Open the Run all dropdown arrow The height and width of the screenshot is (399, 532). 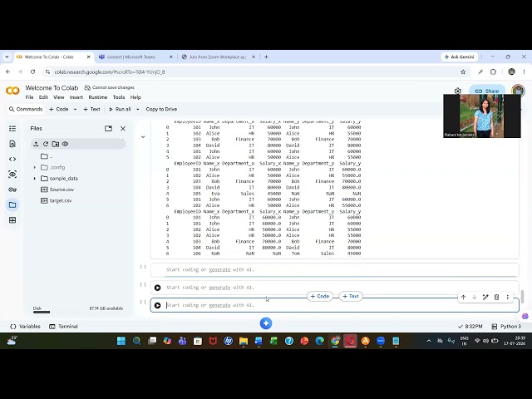(137, 109)
